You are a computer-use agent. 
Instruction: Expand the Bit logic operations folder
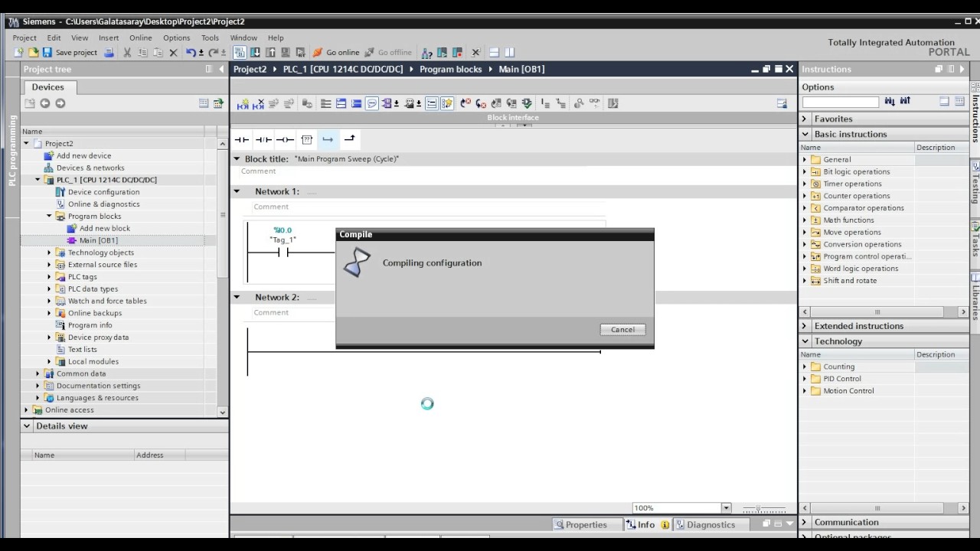[x=805, y=171]
